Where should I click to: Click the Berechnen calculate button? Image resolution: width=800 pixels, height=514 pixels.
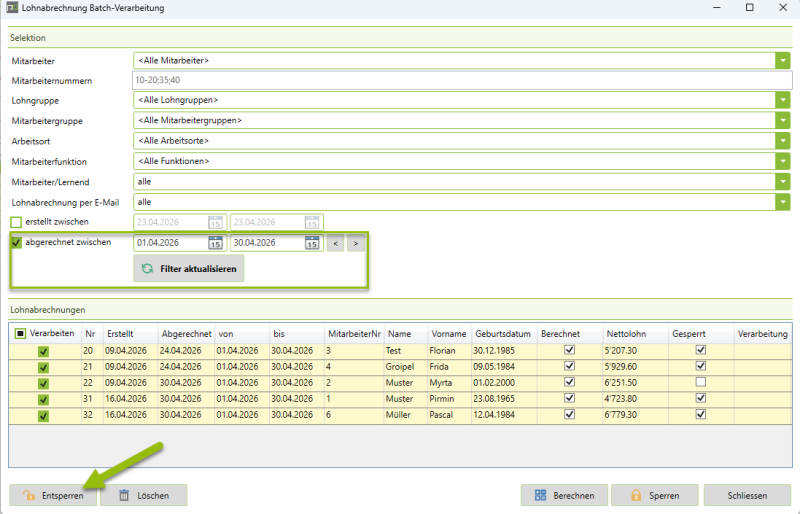(565, 495)
